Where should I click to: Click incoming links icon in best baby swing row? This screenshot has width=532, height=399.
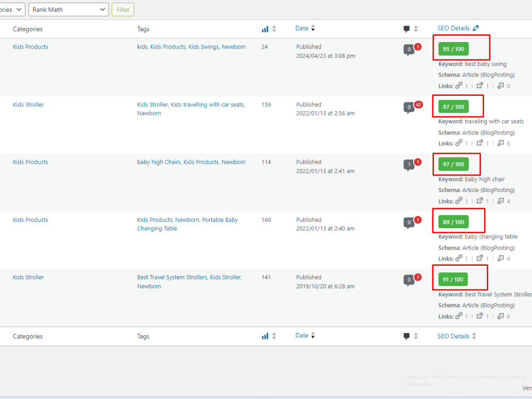click(x=501, y=86)
